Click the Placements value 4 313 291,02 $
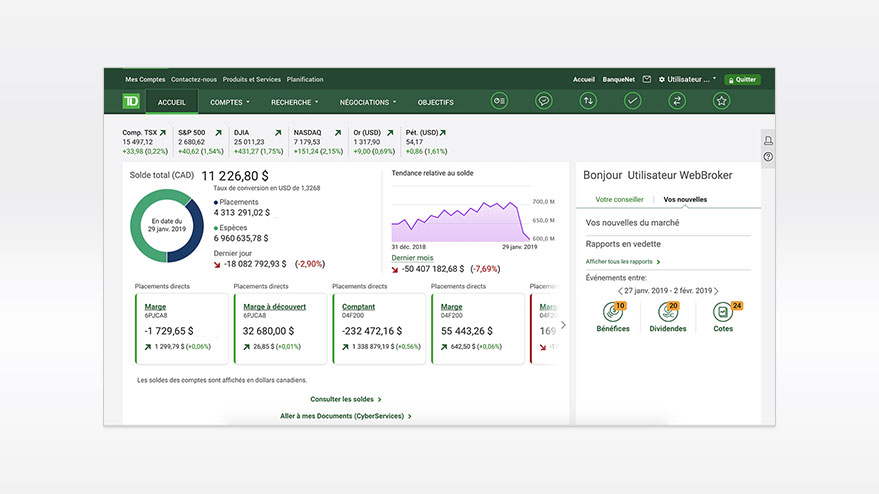Screen dimensions: 879x494 242,213
